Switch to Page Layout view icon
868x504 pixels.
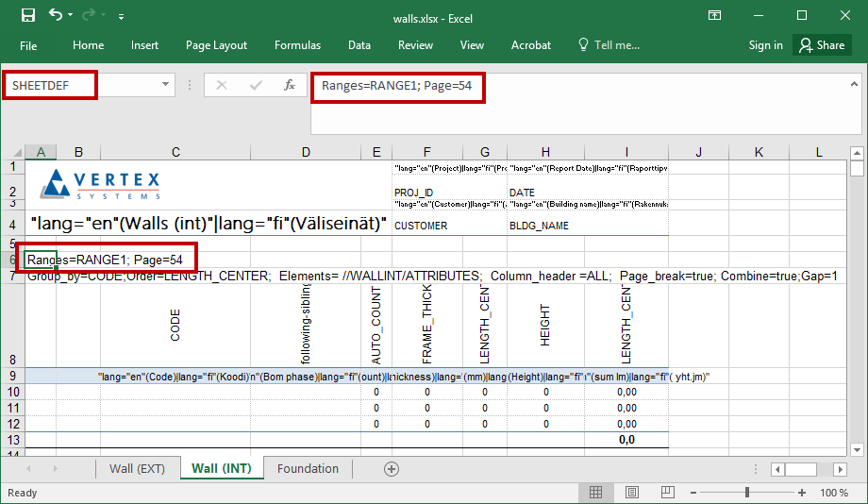631,493
